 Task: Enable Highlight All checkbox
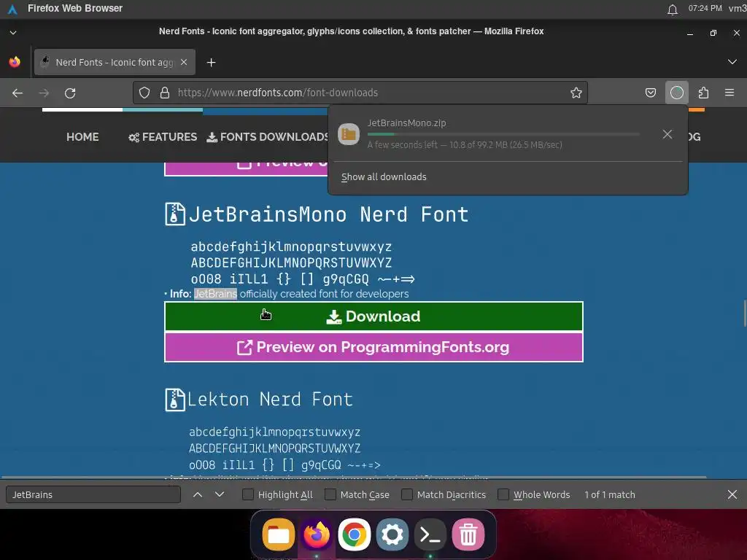tap(248, 495)
